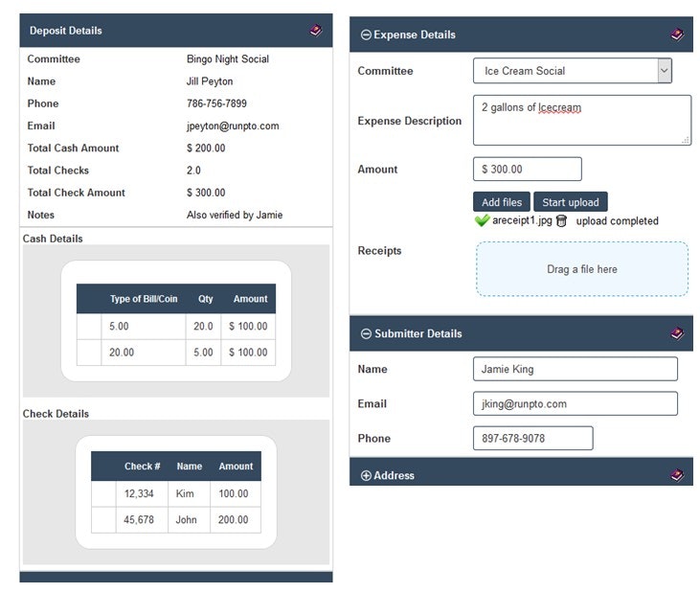Click the 20.0 quantity cell
The image size is (700, 593).
(x=203, y=327)
